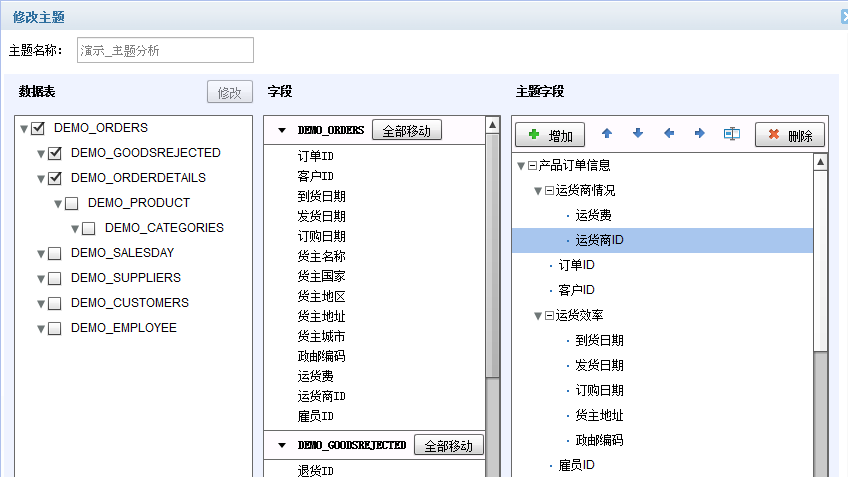848x477 pixels.
Task: Collapse the 运货效率 folder
Action: [x=538, y=316]
